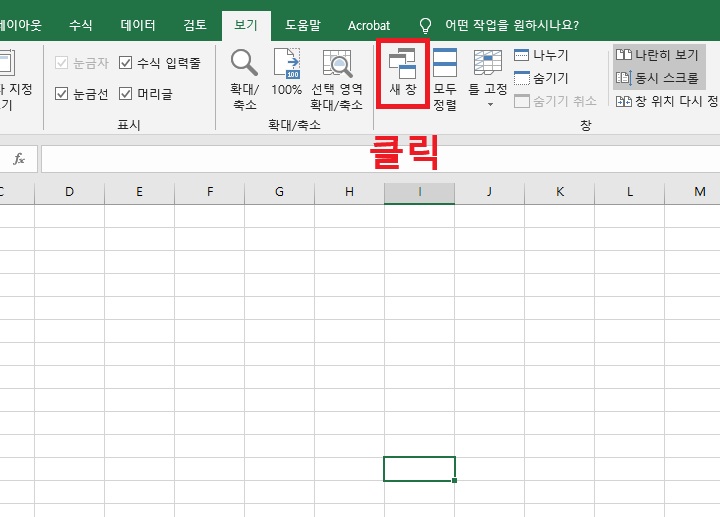Viewport: 720px width, 517px height.
Task: Click 숨기기 취소 (Unhide) button
Action: pos(555,101)
